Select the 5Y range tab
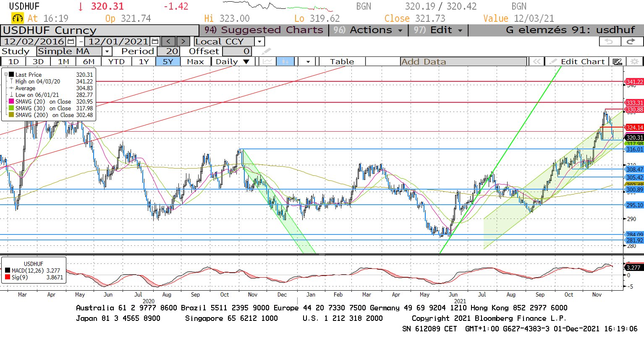The image size is (644, 341). point(168,62)
